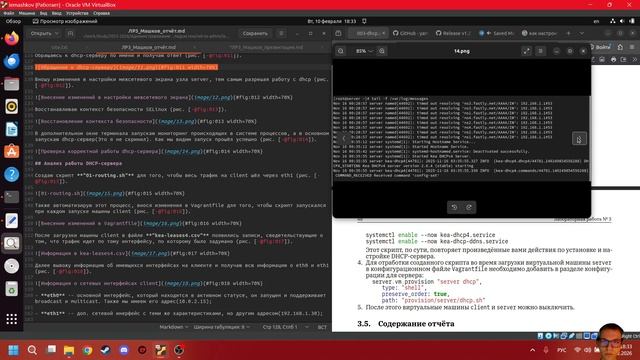Select the image viewer magnifier dock icon
640x360 pixels.
click(11, 243)
